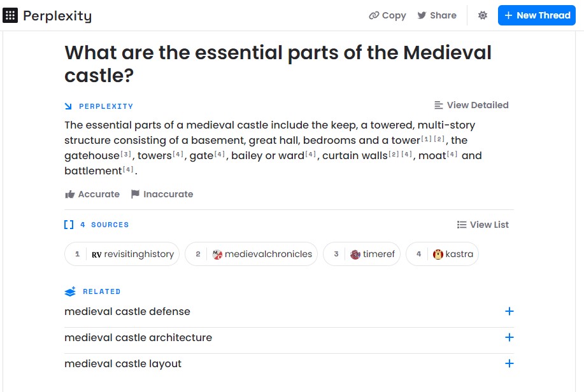This screenshot has width=584, height=392.
Task: Click the Related stack icon
Action: click(x=70, y=291)
